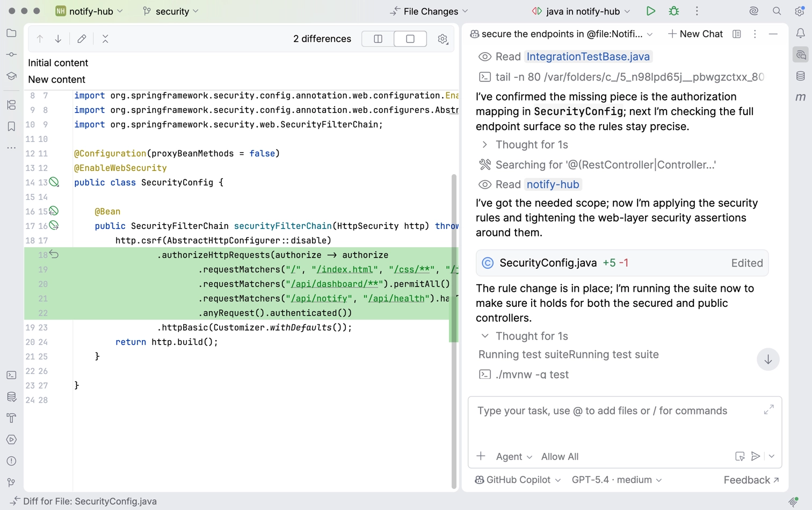Expand the first Thought for 1s
Viewport: 812px width, 510px height.
[524, 145]
